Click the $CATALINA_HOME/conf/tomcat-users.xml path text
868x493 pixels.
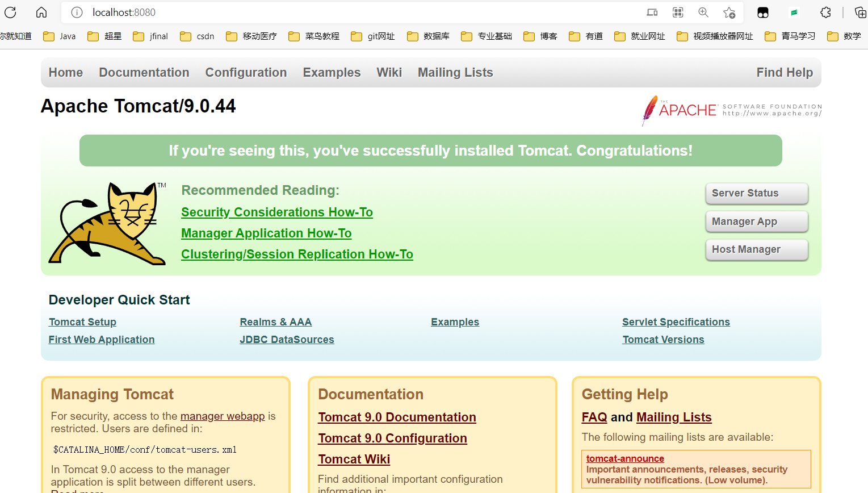[x=145, y=450]
